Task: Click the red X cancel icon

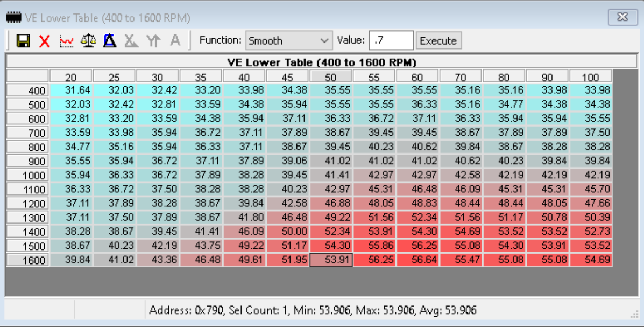Action: (45, 41)
